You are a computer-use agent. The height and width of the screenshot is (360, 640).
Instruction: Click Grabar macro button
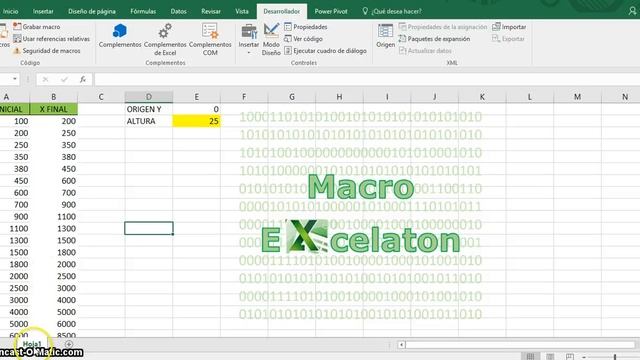pyautogui.click(x=37, y=27)
